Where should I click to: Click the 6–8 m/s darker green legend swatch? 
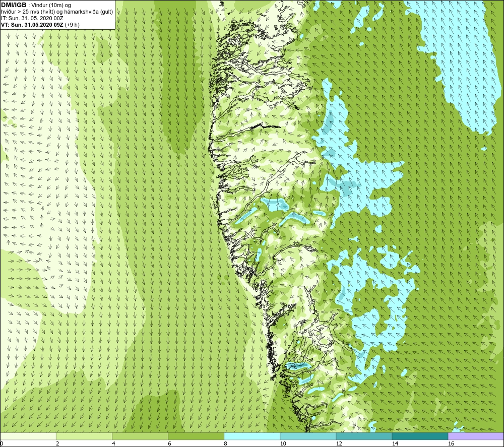(x=196, y=436)
